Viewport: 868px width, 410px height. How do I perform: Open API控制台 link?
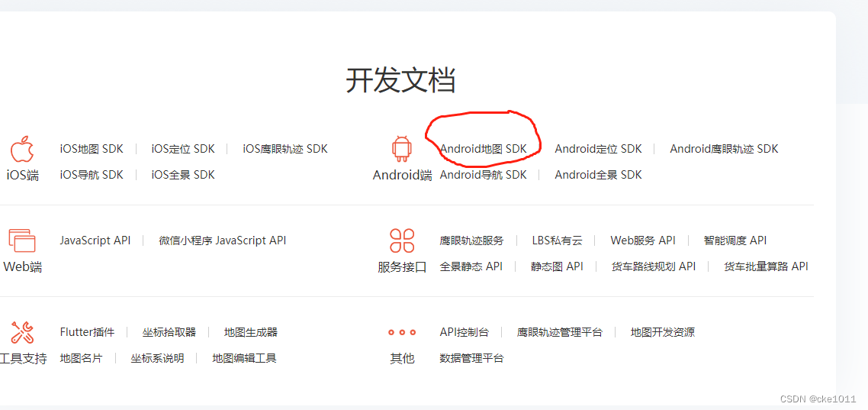click(465, 332)
